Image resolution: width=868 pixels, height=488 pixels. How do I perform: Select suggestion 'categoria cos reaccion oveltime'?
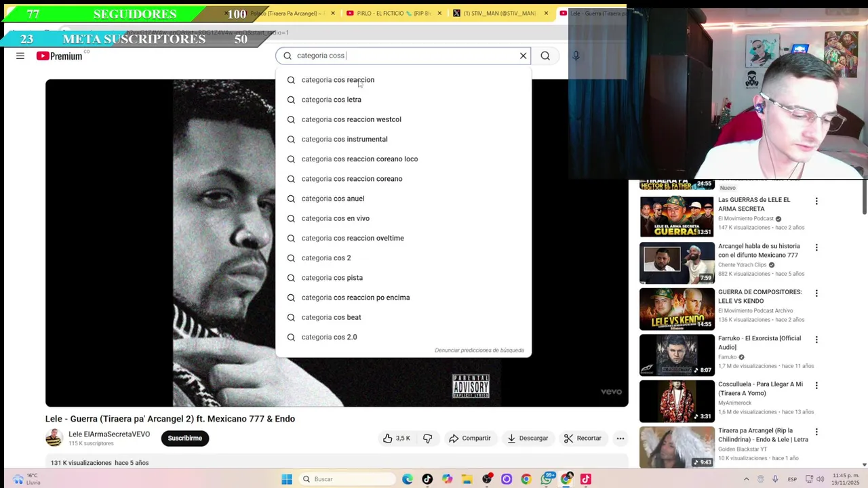pyautogui.click(x=403, y=238)
